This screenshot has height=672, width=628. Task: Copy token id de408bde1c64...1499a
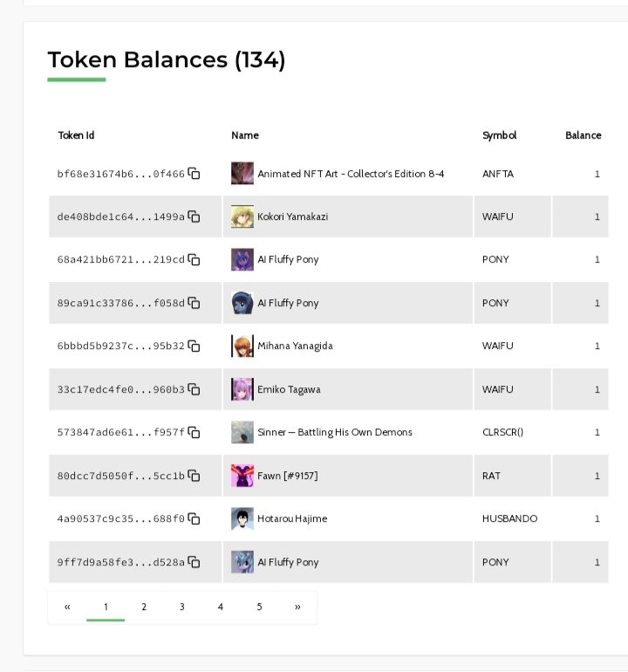point(194,216)
